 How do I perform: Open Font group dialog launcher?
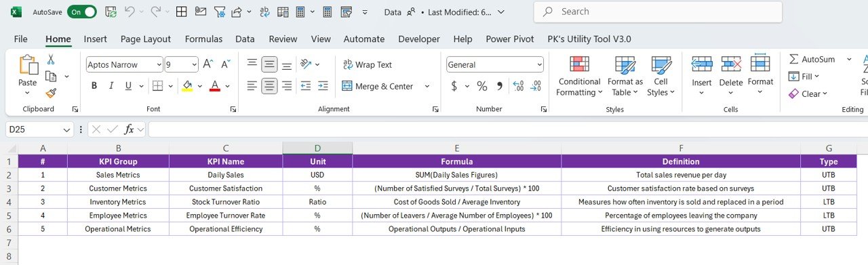[233, 109]
